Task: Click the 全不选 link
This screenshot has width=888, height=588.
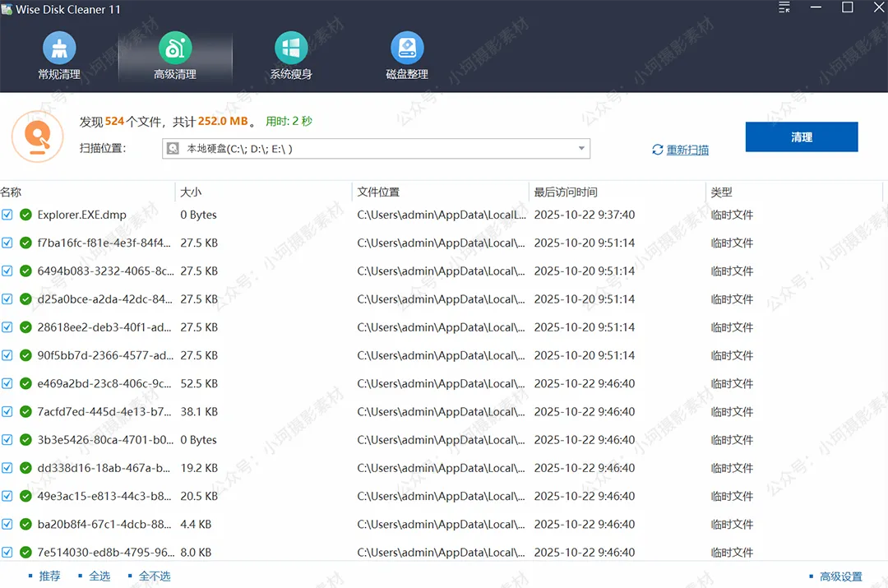Action: [x=155, y=576]
